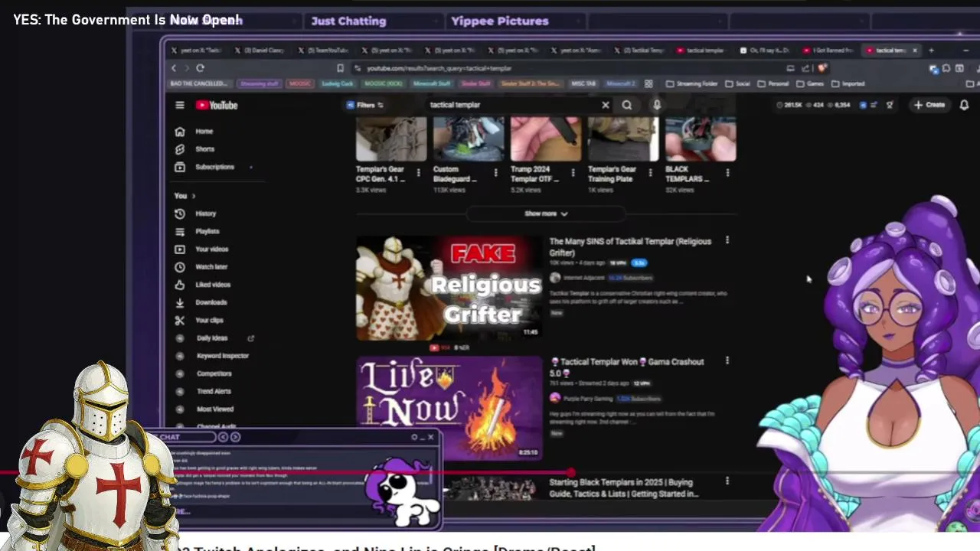Open three-dot menu for Training Plate short

point(650,173)
